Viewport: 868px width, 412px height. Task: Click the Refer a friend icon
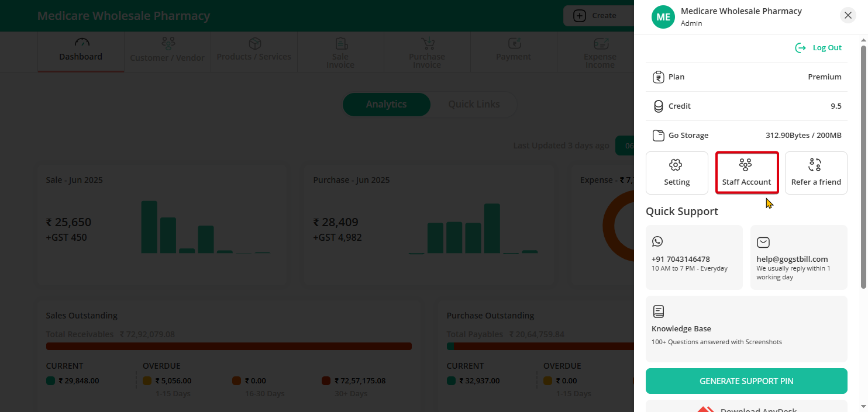coord(815,165)
